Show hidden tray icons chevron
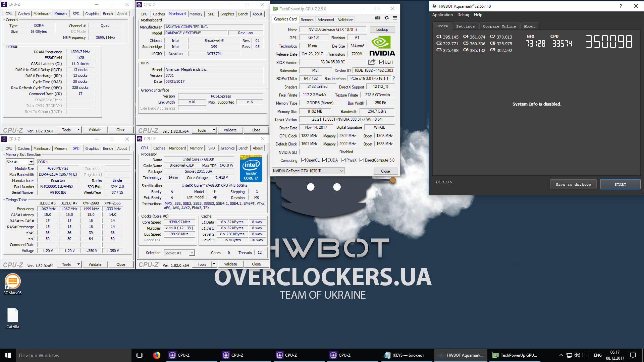Viewport: 644px width, 362px height. (x=561, y=355)
